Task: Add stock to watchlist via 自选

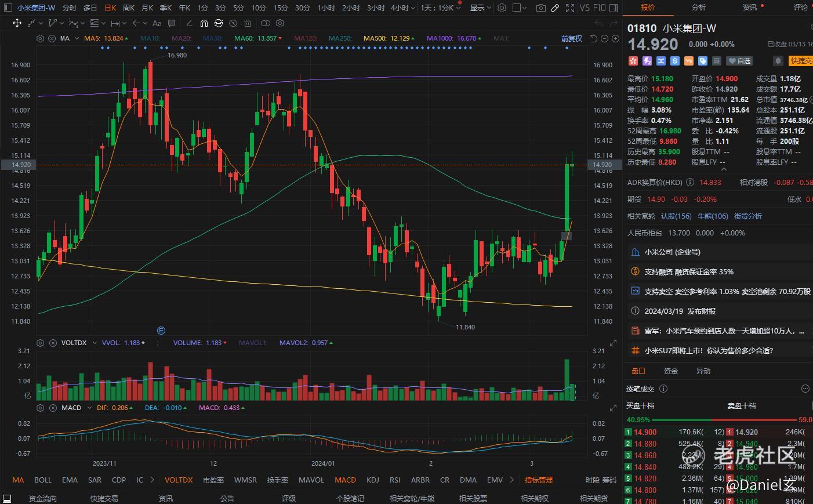Action: click(739, 61)
